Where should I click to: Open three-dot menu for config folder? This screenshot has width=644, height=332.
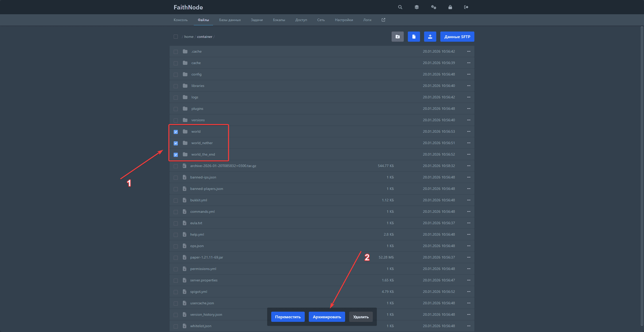pyautogui.click(x=469, y=74)
